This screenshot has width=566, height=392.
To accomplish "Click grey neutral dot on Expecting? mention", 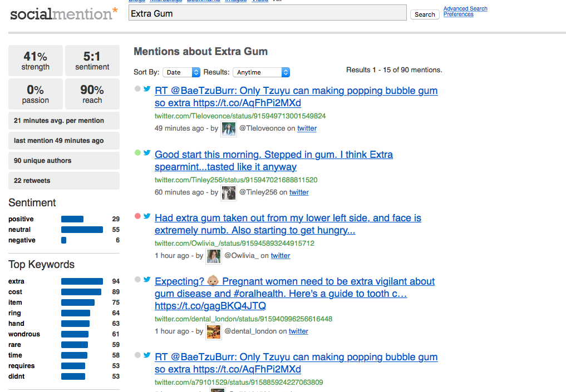I will 137,279.
